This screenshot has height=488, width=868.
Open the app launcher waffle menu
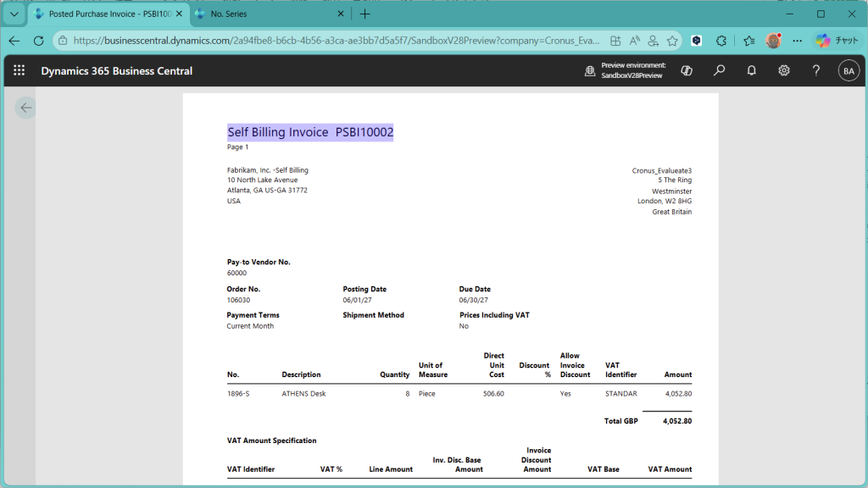click(x=19, y=71)
